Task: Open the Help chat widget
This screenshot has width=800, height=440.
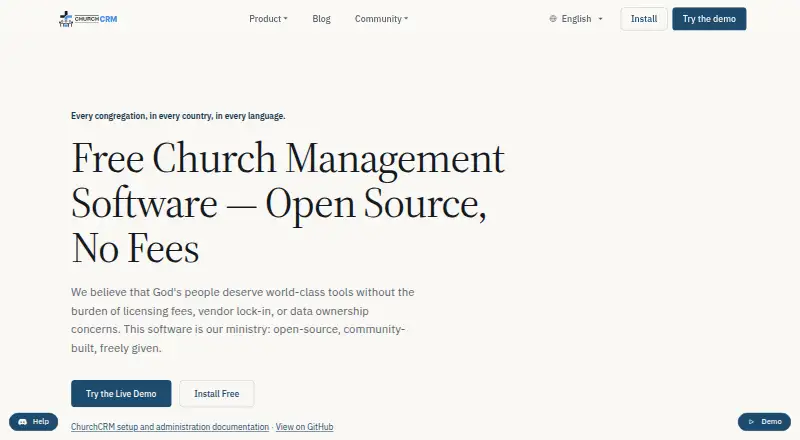Action: [x=34, y=422]
